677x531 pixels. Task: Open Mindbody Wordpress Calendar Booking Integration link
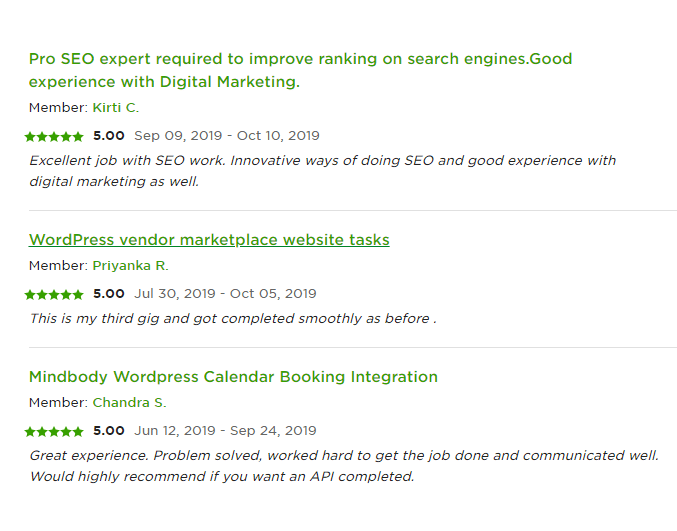233,376
